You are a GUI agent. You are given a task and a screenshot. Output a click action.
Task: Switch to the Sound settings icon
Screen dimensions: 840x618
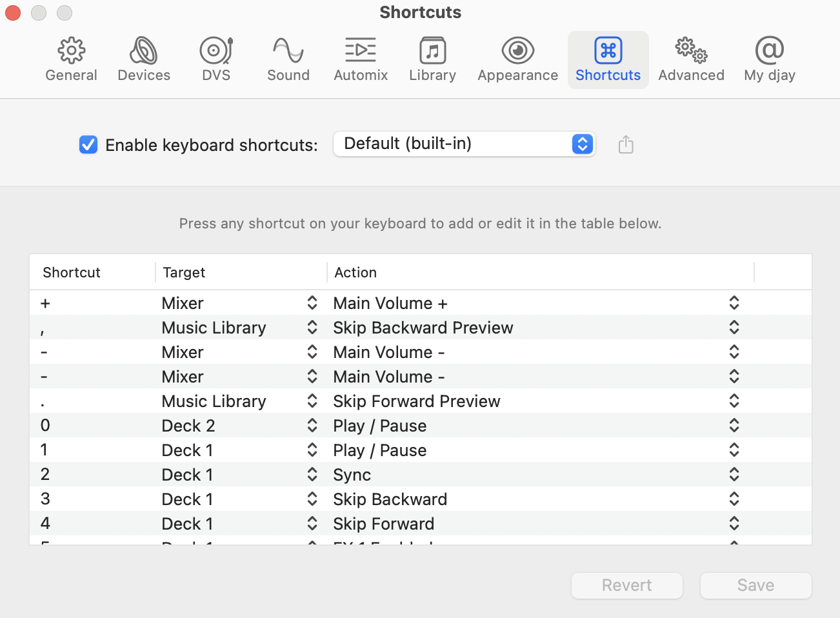288,58
